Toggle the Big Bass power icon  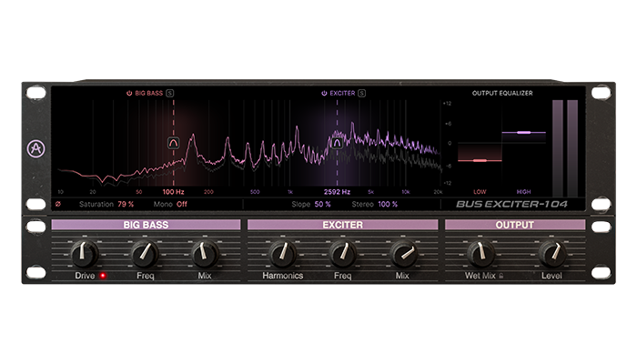click(x=129, y=93)
